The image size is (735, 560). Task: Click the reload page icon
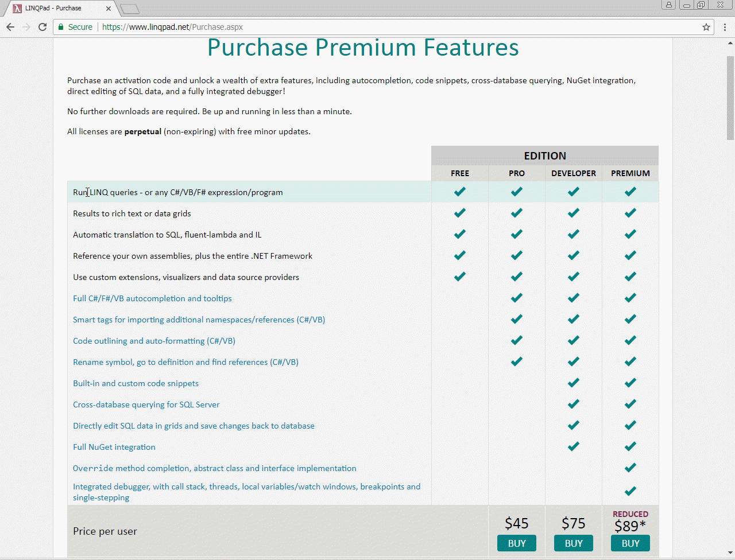point(42,27)
